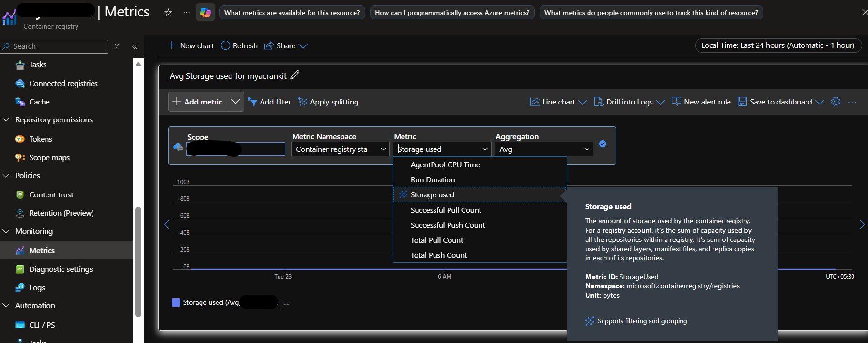Screen dimensions: 868x343
Task: Click the Refresh toolbar button
Action: [x=239, y=45]
